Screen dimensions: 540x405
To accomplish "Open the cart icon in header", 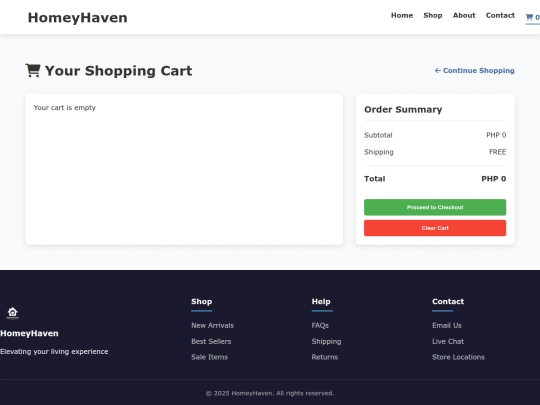I will (532, 17).
